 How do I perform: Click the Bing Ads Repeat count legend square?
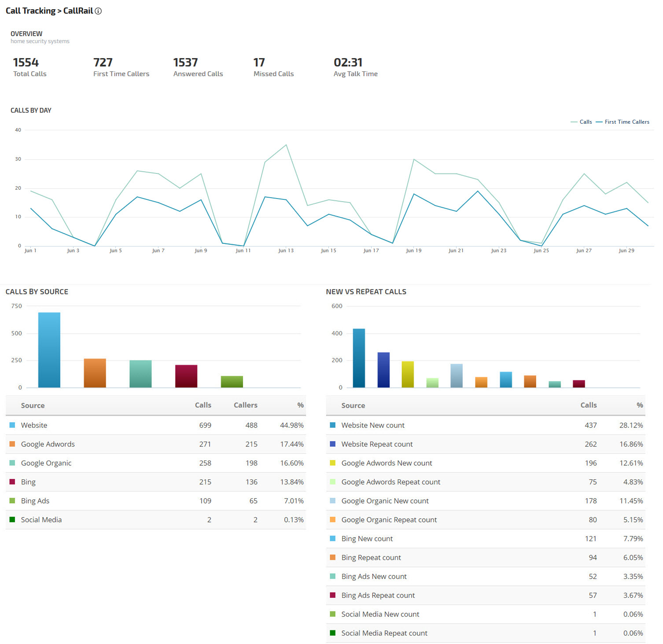click(333, 595)
